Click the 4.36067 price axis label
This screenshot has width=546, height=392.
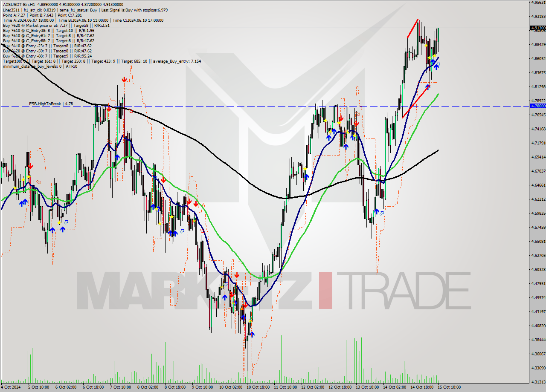click(538, 354)
